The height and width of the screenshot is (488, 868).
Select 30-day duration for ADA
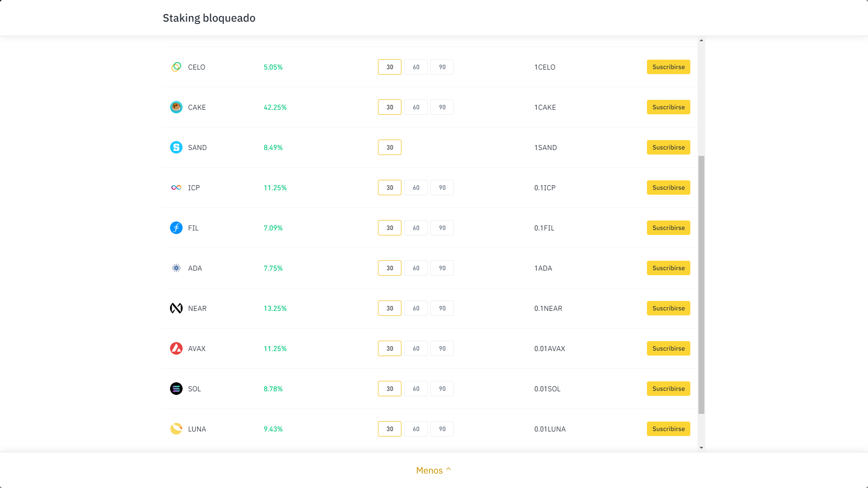pyautogui.click(x=390, y=268)
